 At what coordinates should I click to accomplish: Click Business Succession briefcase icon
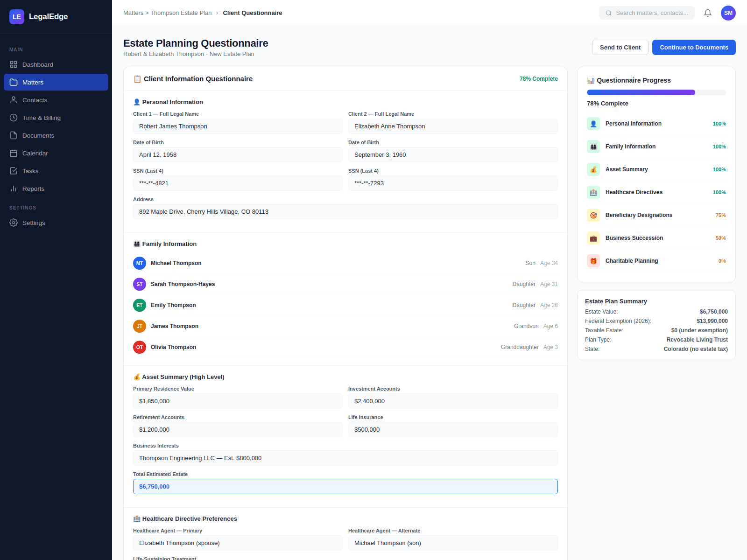[593, 238]
